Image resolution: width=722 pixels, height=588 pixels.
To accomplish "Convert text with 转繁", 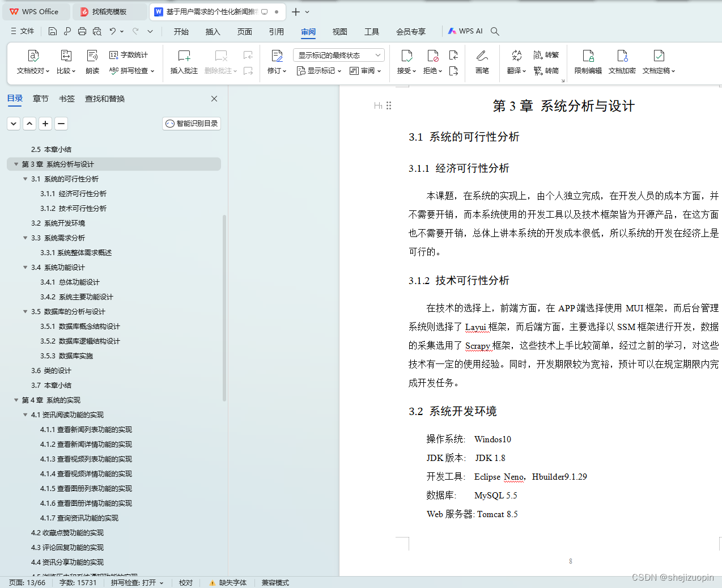I will [x=546, y=55].
